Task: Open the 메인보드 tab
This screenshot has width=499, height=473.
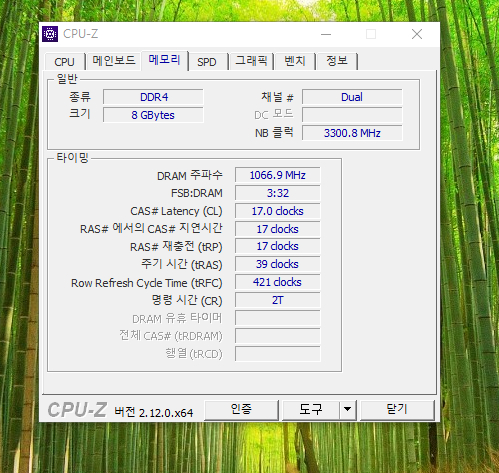Action: [114, 61]
